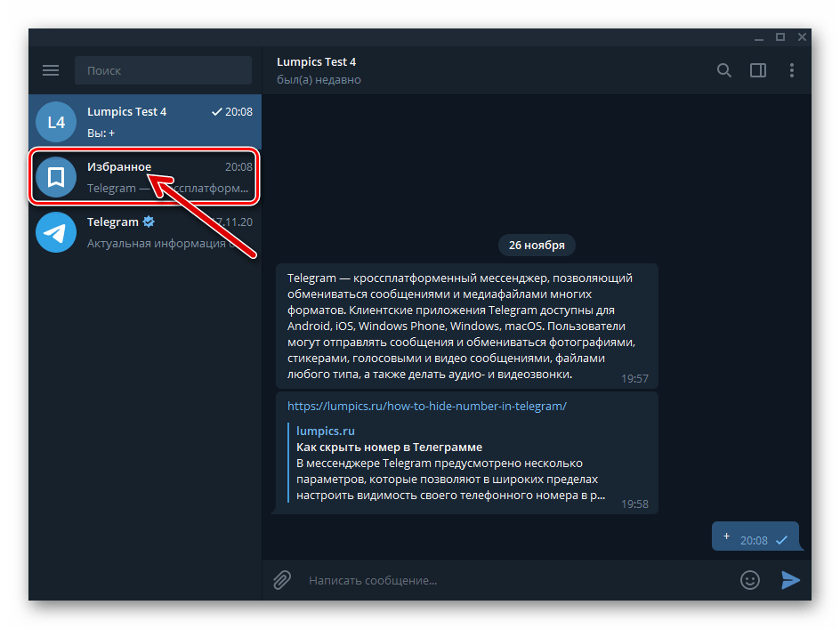
Task: Click the search icon in chat header
Action: [723, 70]
